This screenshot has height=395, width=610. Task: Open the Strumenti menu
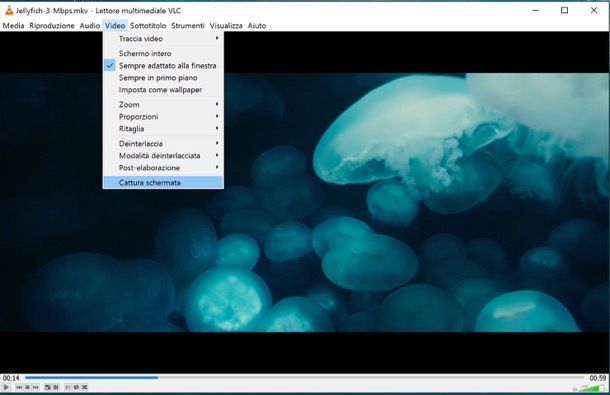click(188, 26)
